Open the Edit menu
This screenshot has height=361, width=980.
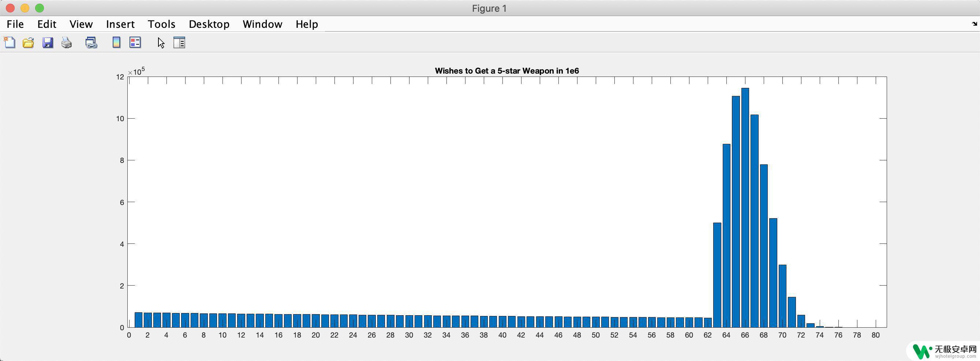47,24
